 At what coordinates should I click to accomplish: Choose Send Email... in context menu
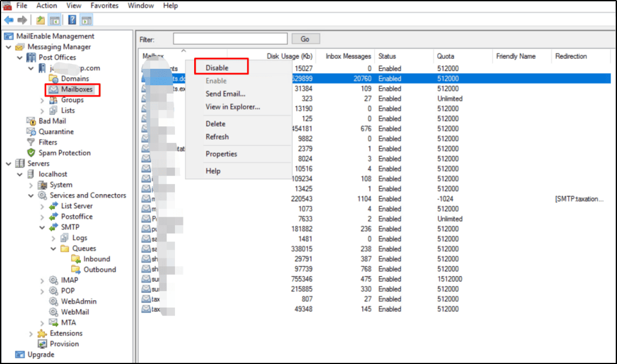point(225,94)
